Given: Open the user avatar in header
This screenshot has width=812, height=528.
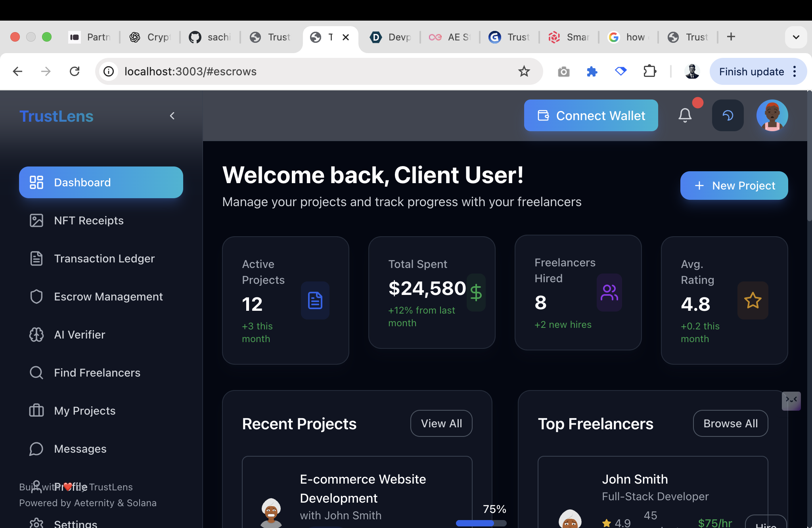Looking at the screenshot, I should tap(772, 115).
